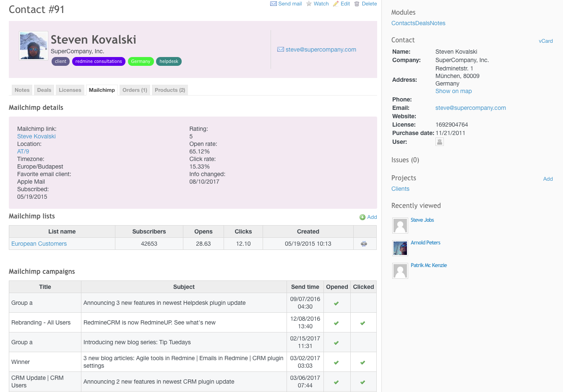Open the European Customers list link

(39, 244)
